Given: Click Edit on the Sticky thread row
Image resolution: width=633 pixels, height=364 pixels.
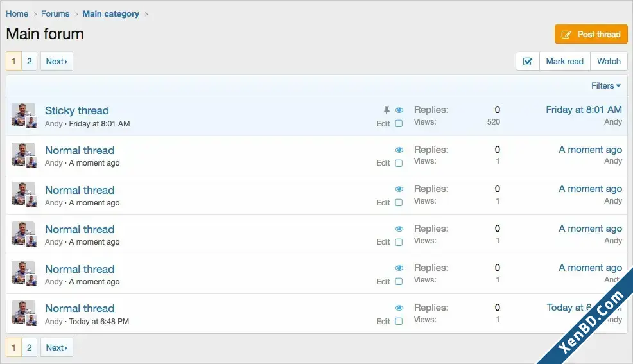Looking at the screenshot, I should [x=383, y=124].
